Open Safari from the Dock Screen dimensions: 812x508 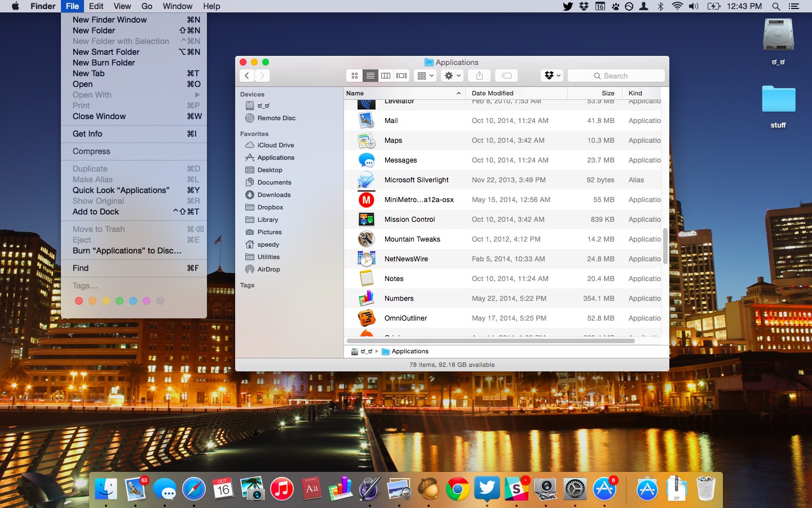pos(193,489)
